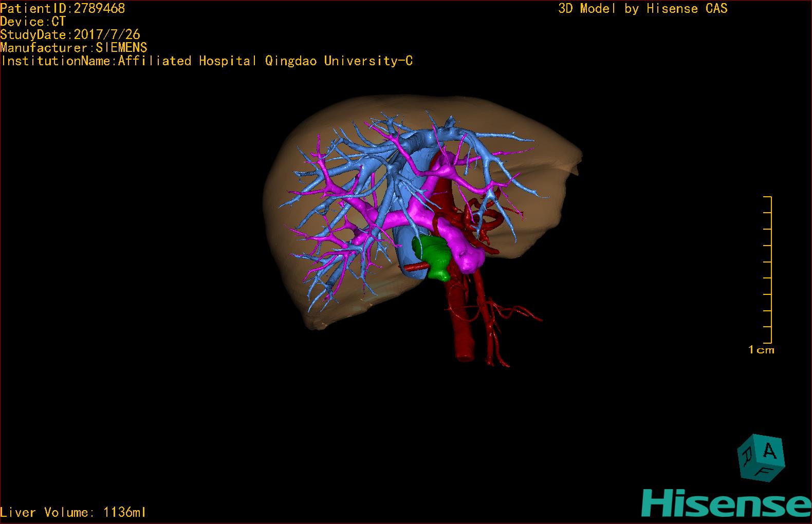Select Liver Volume: 1136ml readout

tap(73, 512)
